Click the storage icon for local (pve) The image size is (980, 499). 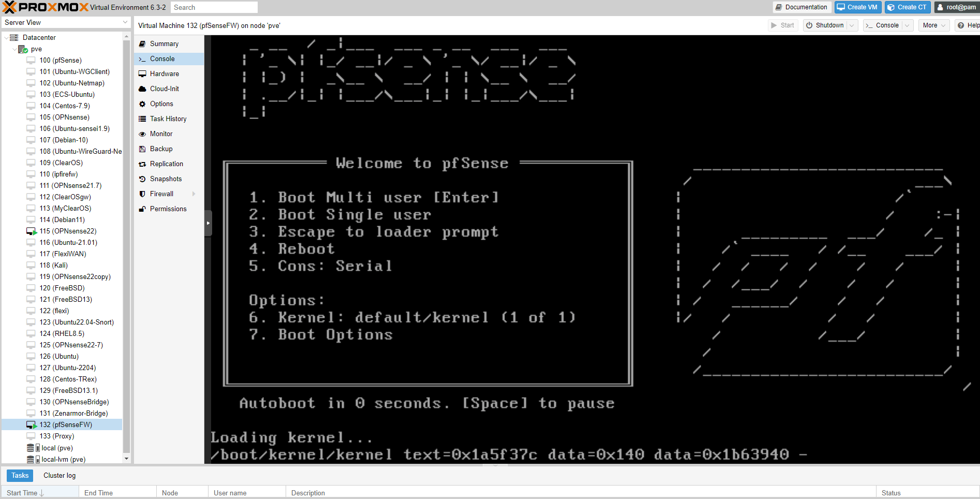[x=33, y=448]
